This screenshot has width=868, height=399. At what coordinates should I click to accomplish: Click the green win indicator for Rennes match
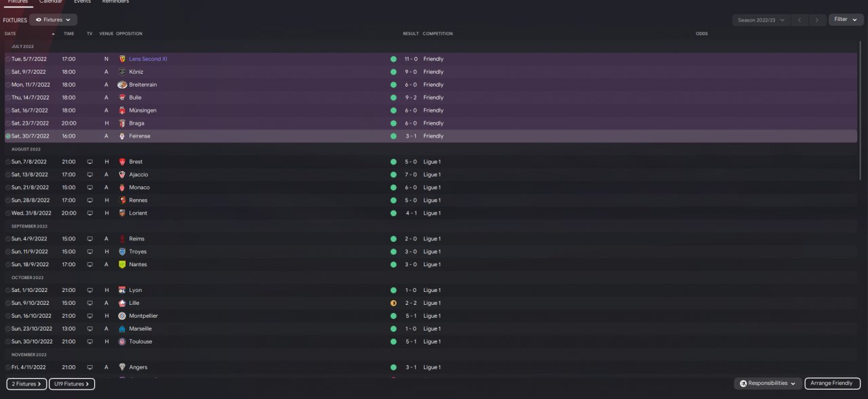point(393,201)
